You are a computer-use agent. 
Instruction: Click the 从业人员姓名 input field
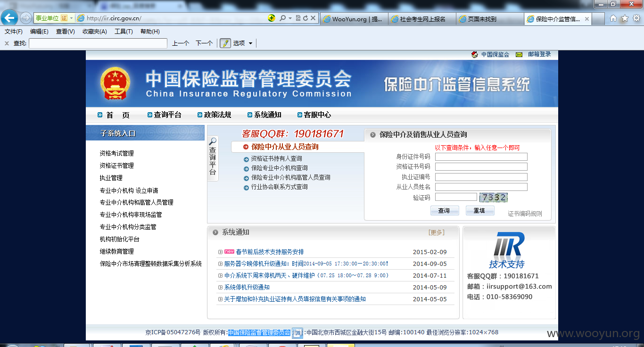pyautogui.click(x=481, y=187)
